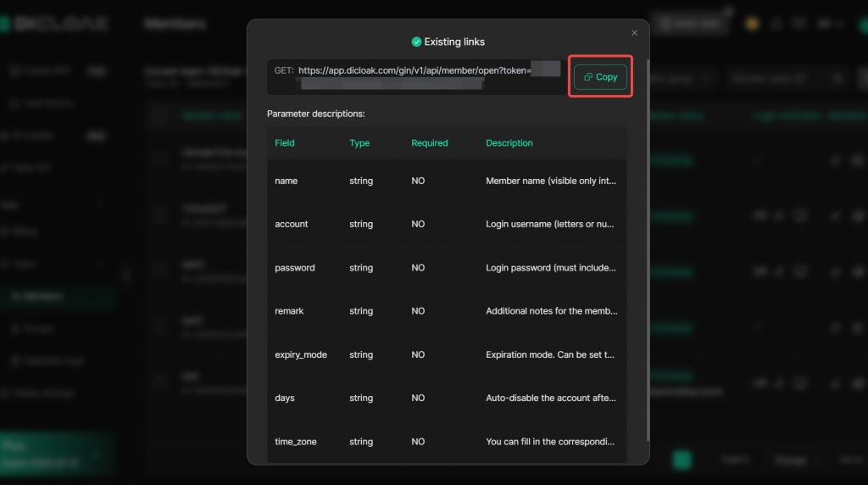Select the expiry_mode field cell
The width and height of the screenshot is (868, 485).
[x=301, y=354]
